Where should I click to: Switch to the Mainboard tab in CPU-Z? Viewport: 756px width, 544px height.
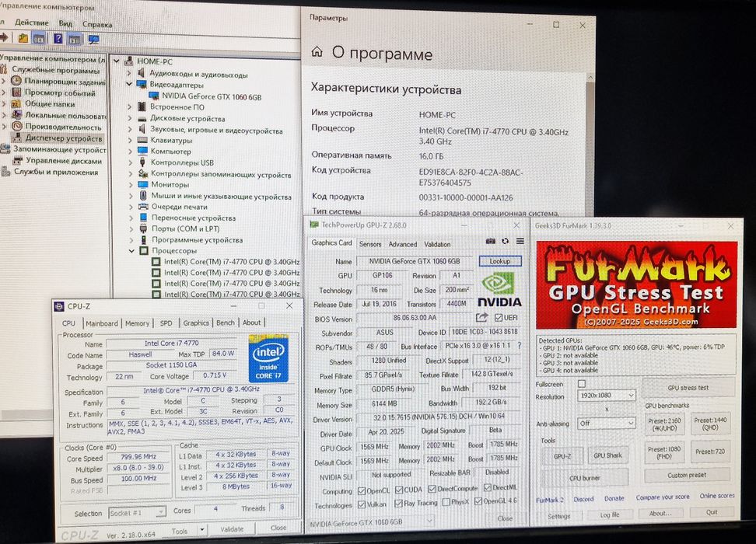(x=102, y=323)
